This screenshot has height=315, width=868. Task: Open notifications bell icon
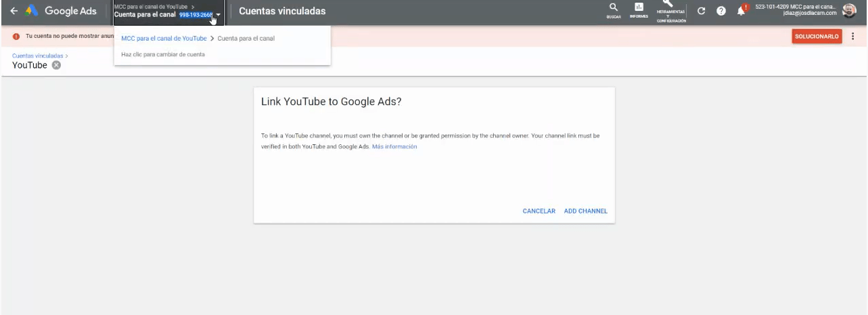(x=742, y=11)
